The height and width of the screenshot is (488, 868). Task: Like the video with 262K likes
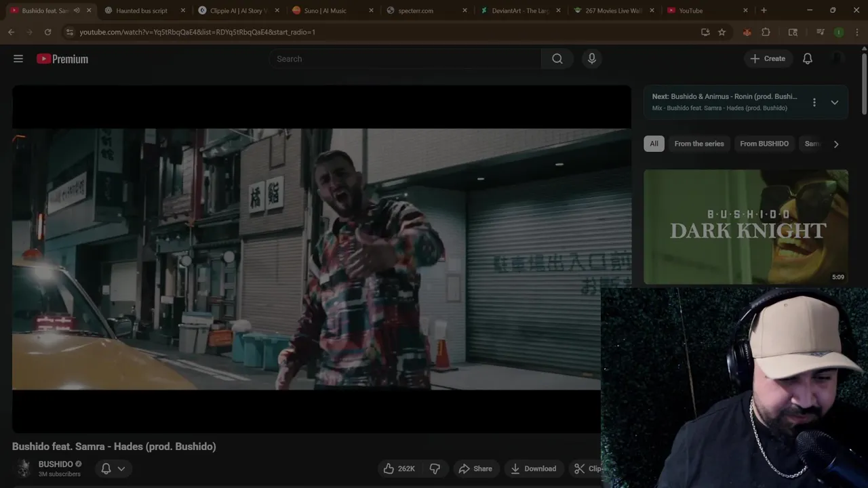pos(399,468)
